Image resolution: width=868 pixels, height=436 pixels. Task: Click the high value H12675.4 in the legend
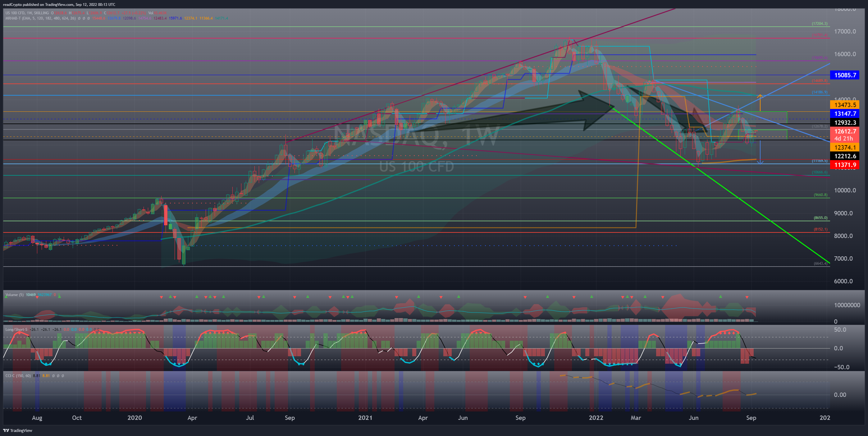pos(77,13)
